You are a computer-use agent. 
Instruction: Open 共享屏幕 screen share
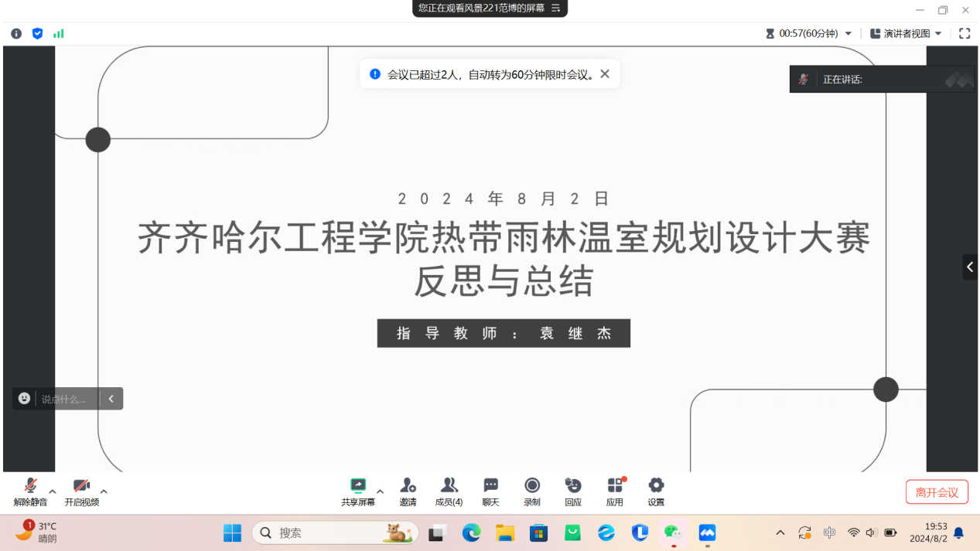point(357,491)
